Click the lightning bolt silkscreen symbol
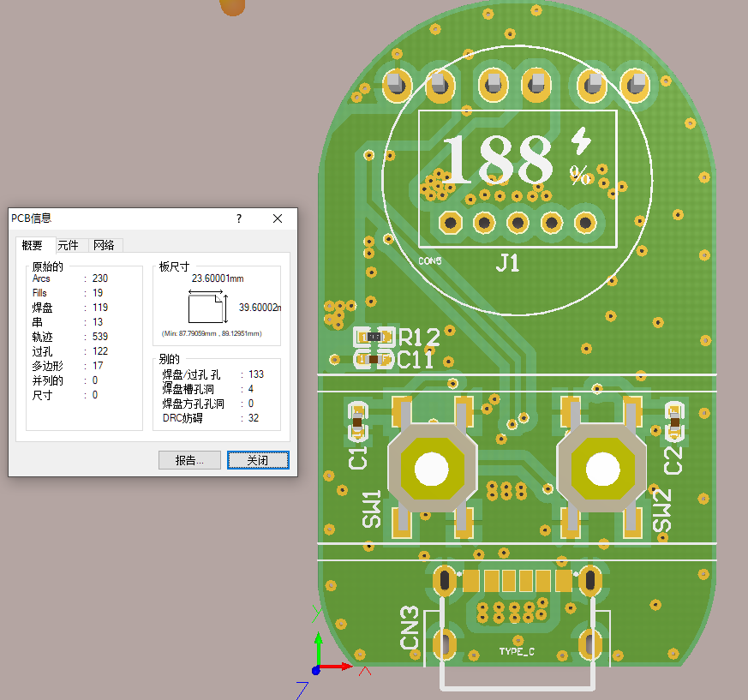Screen dimensions: 748x700 (582, 141)
